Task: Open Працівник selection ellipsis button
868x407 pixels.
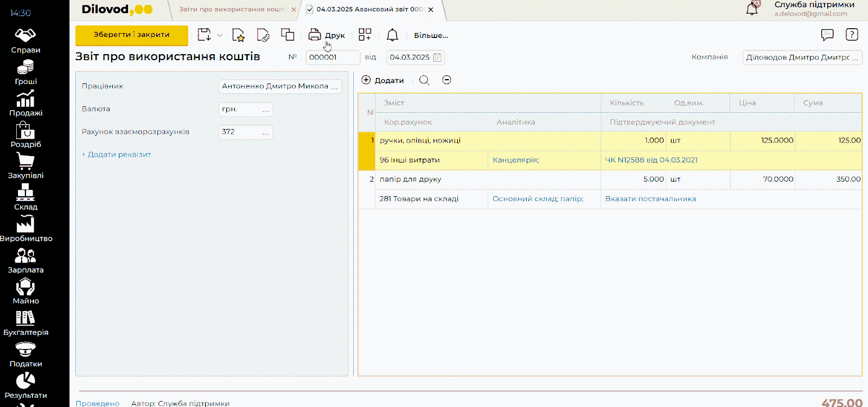Action: [x=335, y=87]
